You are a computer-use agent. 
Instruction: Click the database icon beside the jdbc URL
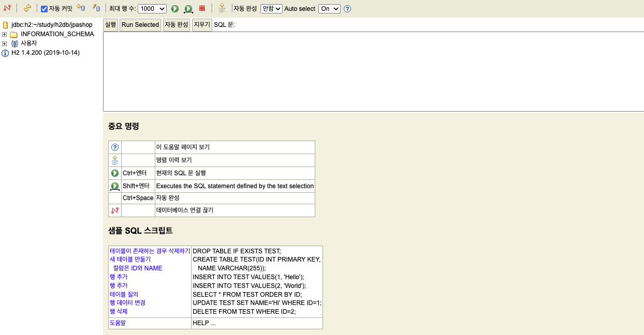6,25
